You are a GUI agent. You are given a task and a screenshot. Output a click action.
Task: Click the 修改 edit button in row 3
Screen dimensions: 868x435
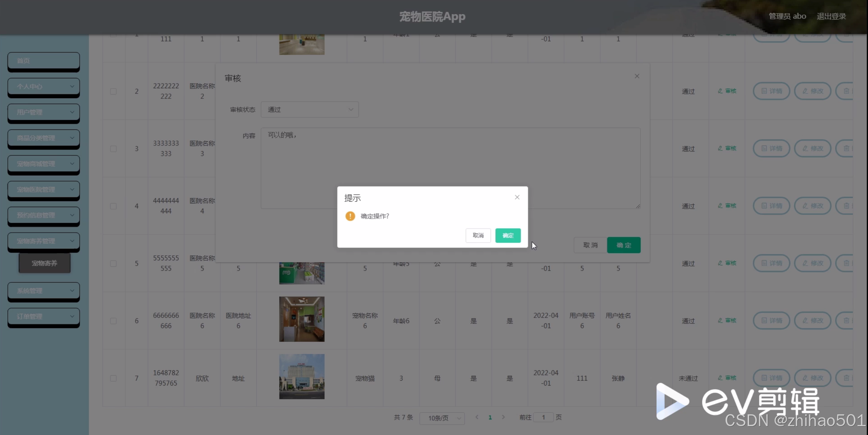point(812,148)
